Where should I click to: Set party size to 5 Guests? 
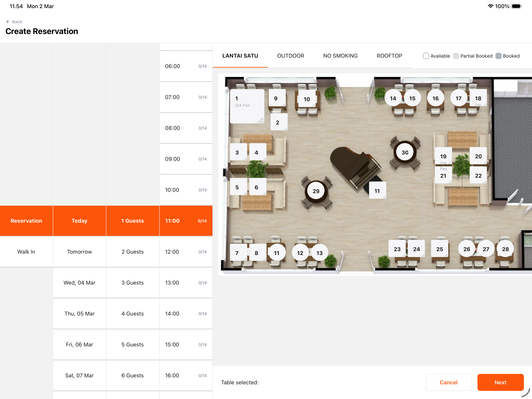pos(133,344)
